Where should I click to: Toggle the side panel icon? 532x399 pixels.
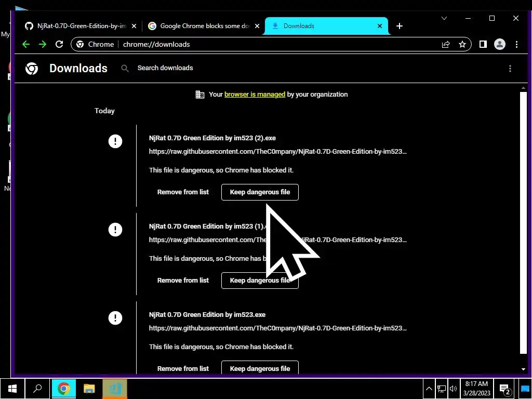coord(483,45)
